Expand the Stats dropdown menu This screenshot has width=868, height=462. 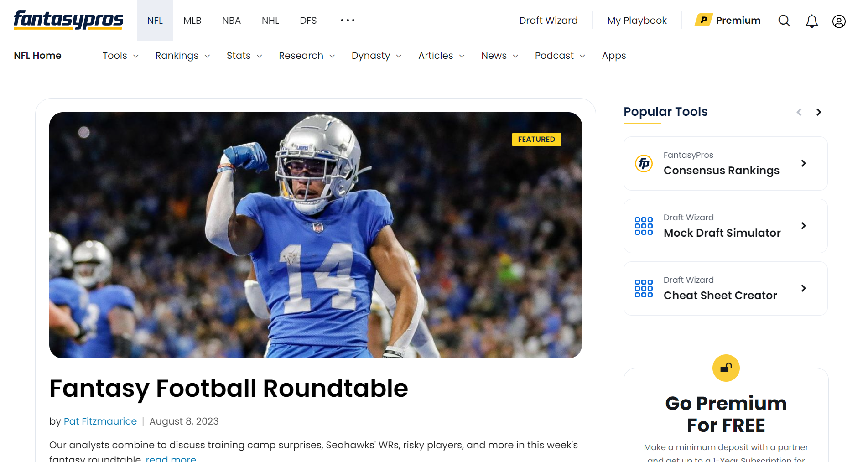pos(244,56)
